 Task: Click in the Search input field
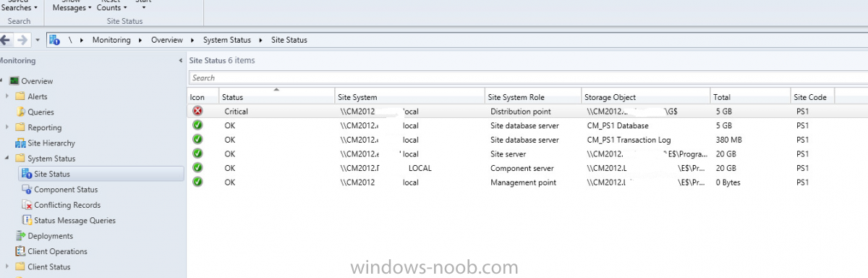click(x=528, y=78)
